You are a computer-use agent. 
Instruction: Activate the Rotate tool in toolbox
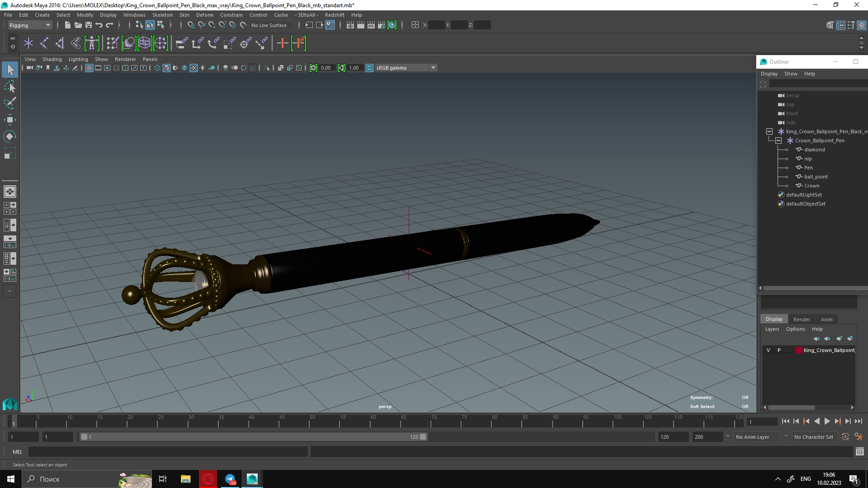(x=10, y=136)
